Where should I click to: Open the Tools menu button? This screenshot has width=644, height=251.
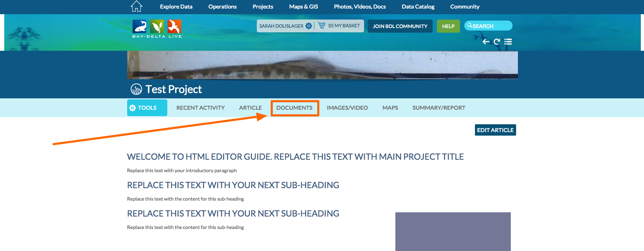click(147, 108)
